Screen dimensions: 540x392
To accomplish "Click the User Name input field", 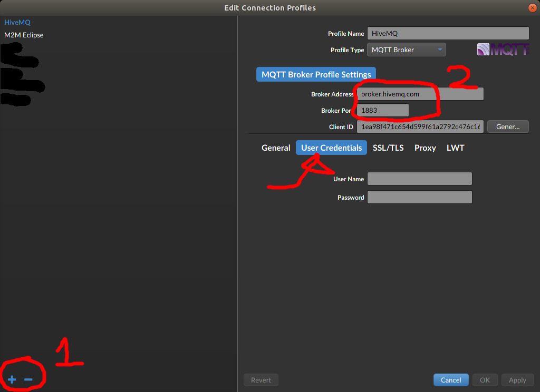I will tap(419, 179).
